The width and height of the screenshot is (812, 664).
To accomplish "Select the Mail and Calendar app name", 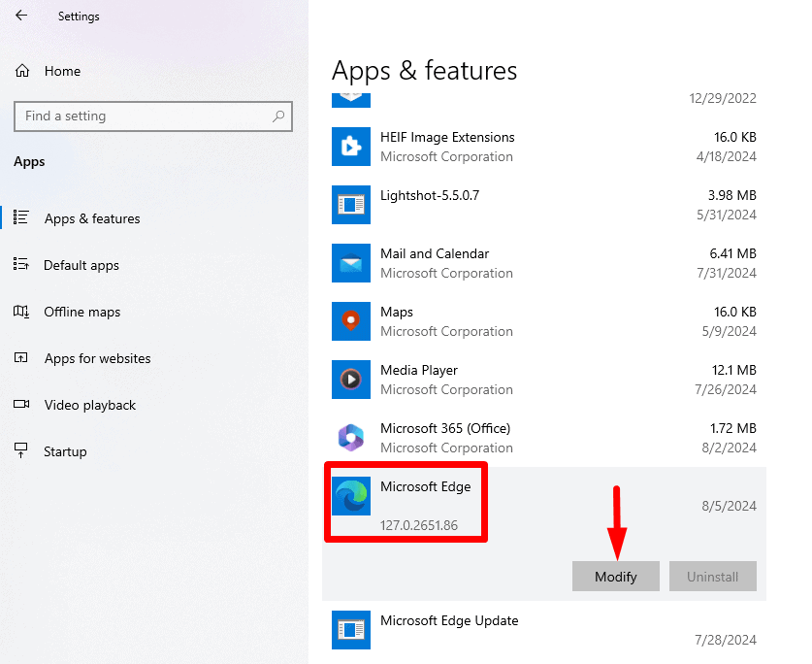I will [435, 253].
